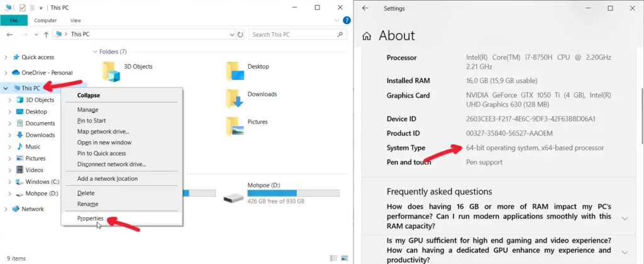Switch to details view icon in status bar
The width and height of the screenshot is (644, 264).
pyautogui.click(x=333, y=258)
